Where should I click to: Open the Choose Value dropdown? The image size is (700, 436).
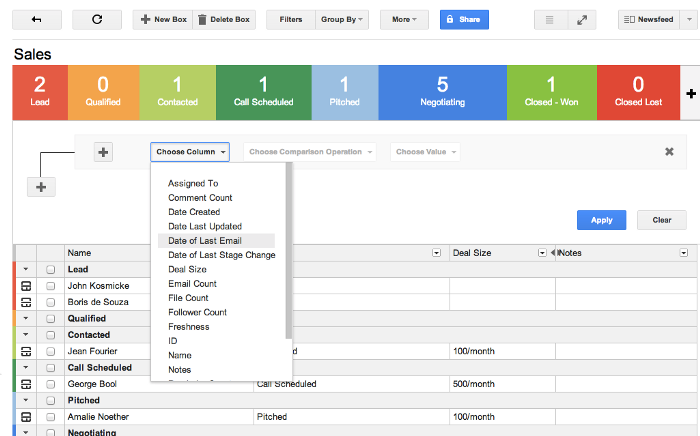(x=425, y=152)
